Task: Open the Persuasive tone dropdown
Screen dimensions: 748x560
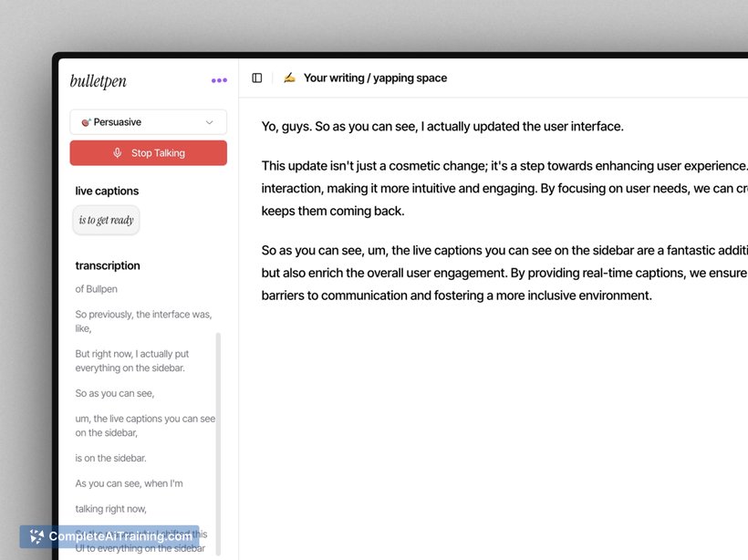Action: point(149,122)
